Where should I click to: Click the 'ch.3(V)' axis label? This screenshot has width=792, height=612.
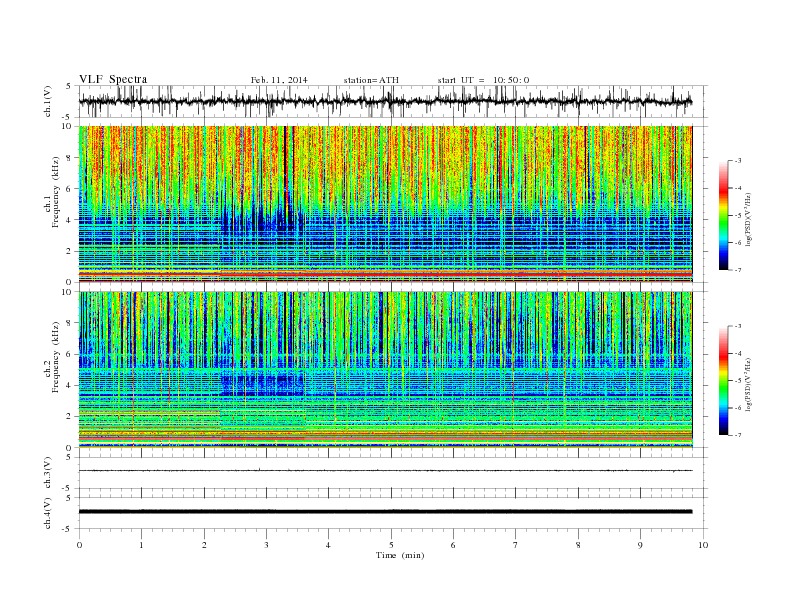pos(48,473)
